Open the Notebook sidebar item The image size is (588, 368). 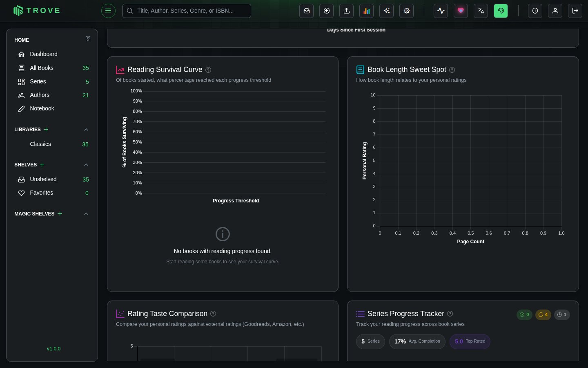click(52, 108)
